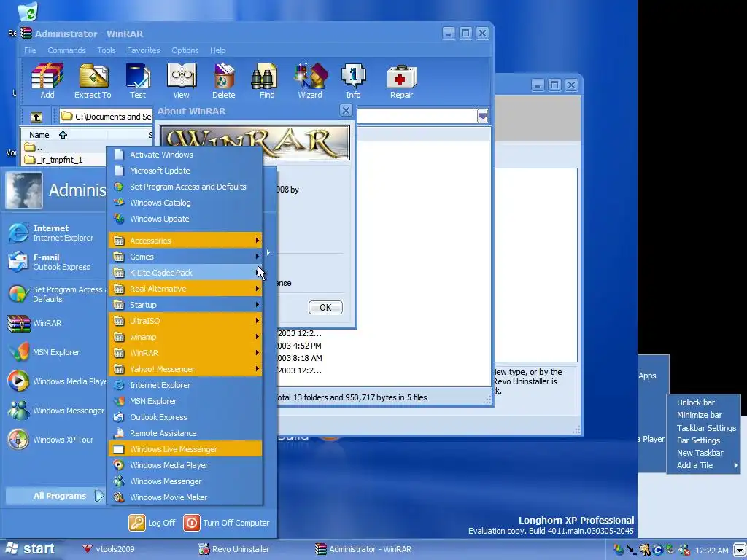The height and width of the screenshot is (560, 747).
Task: Open Windows Media Player in All Programs list
Action: point(186,465)
